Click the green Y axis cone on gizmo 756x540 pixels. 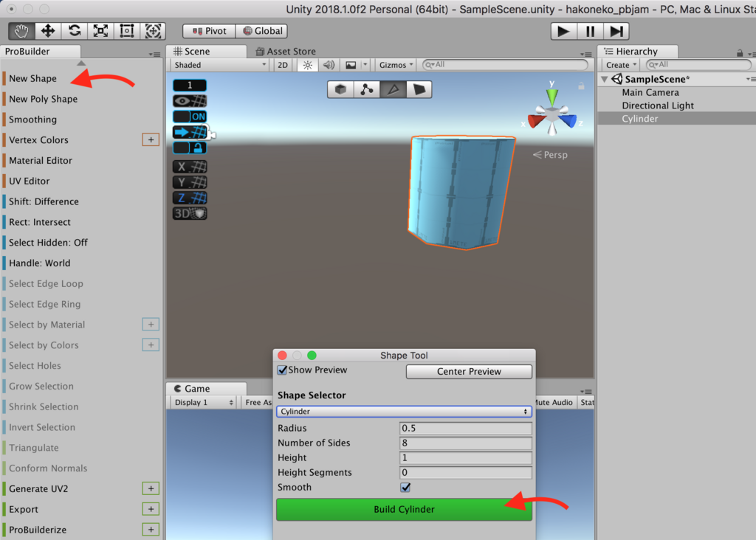pyautogui.click(x=552, y=97)
